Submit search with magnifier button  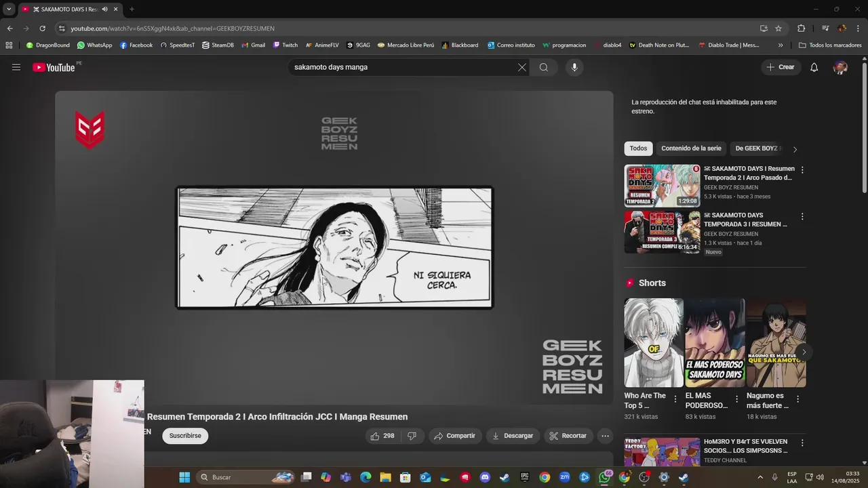point(544,67)
